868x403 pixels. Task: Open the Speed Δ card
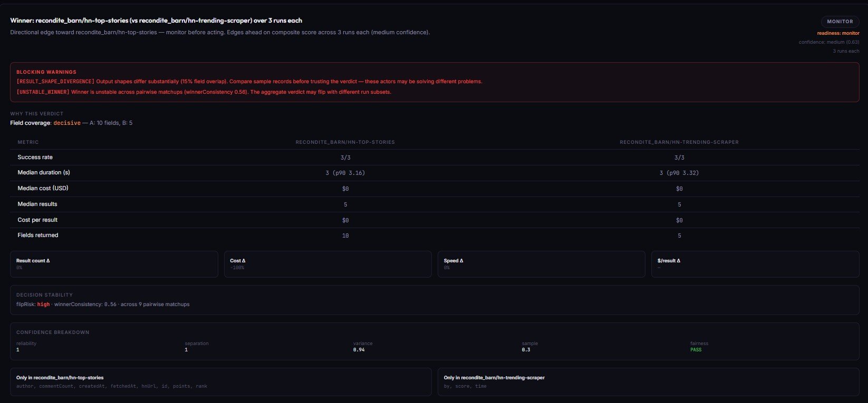tap(541, 264)
